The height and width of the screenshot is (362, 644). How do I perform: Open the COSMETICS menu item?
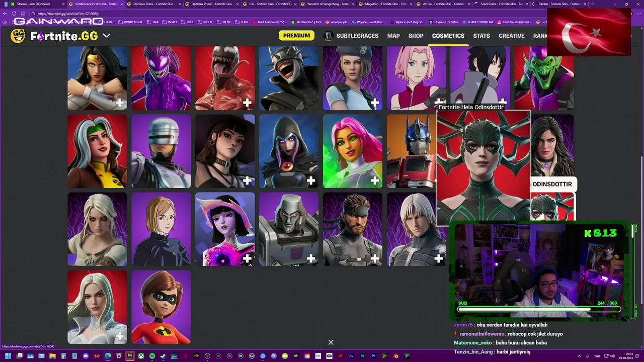pos(448,36)
